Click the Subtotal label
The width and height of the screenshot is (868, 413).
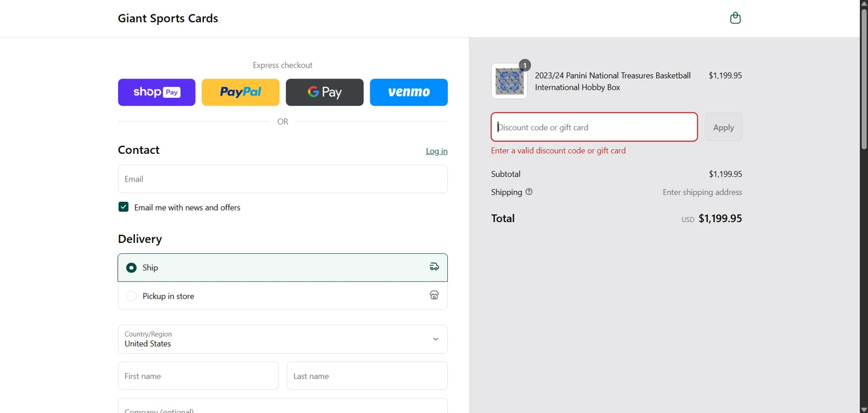tap(506, 174)
